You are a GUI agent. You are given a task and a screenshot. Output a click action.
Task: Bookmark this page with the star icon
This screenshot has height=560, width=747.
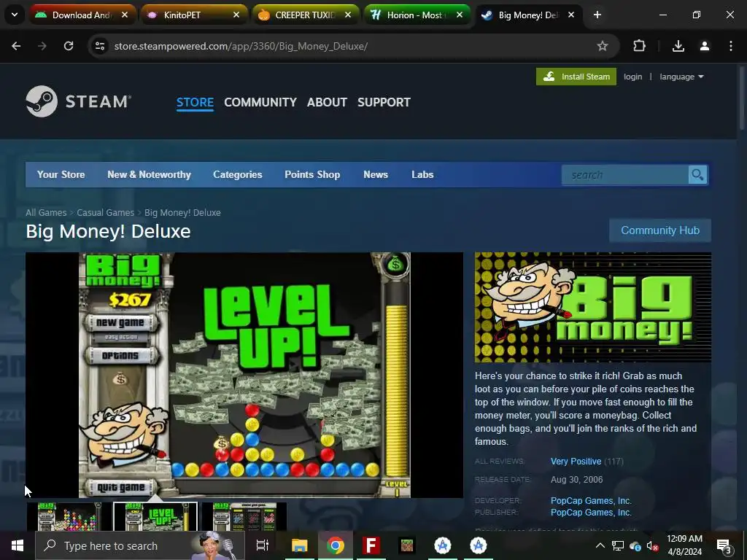coord(602,46)
